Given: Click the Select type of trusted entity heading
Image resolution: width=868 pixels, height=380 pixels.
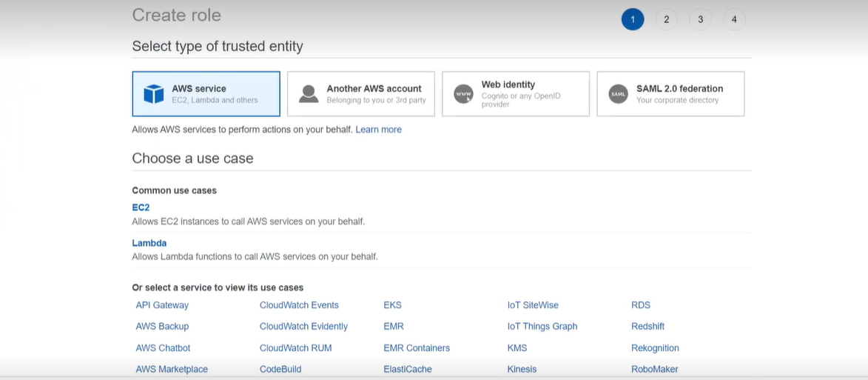Looking at the screenshot, I should [218, 47].
